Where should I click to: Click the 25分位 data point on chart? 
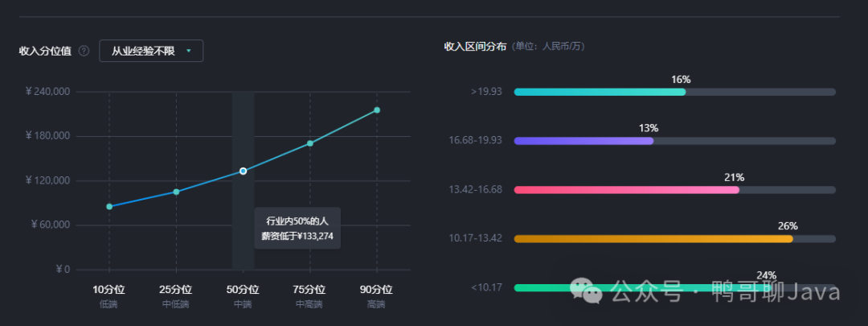pos(176,192)
